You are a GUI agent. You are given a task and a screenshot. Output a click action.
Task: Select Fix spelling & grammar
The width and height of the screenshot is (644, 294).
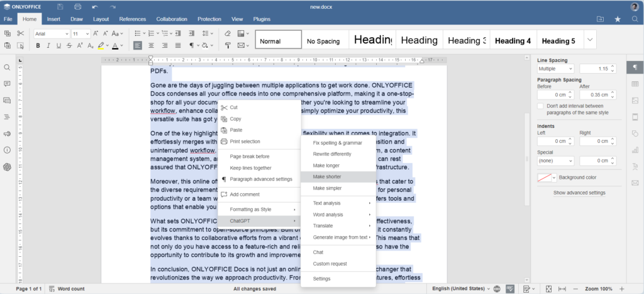338,143
